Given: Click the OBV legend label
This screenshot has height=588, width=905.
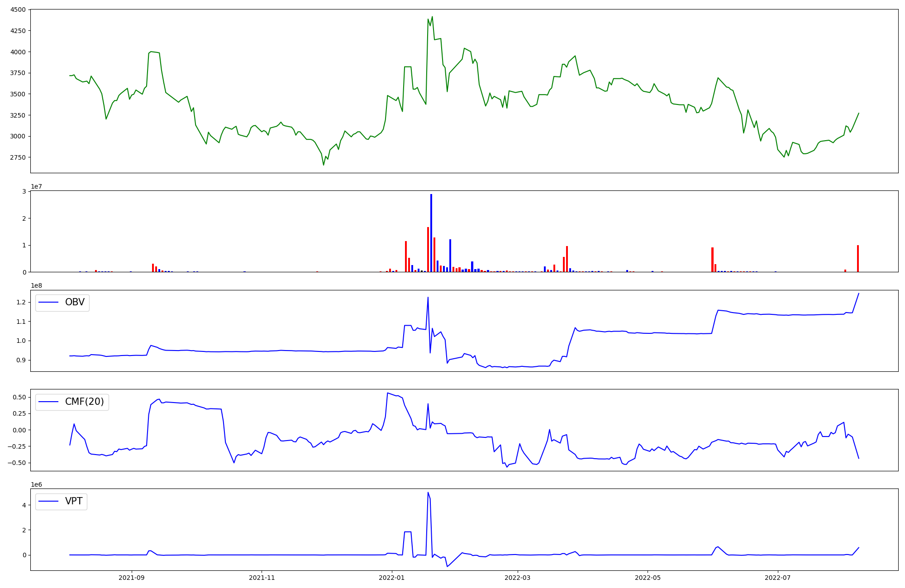Looking at the screenshot, I should [75, 302].
